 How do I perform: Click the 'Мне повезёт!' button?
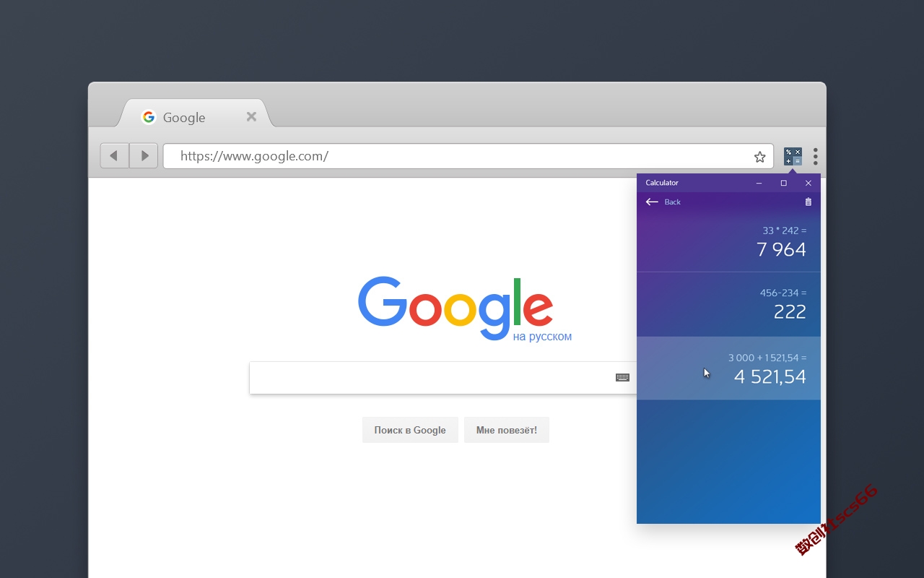[x=507, y=430]
